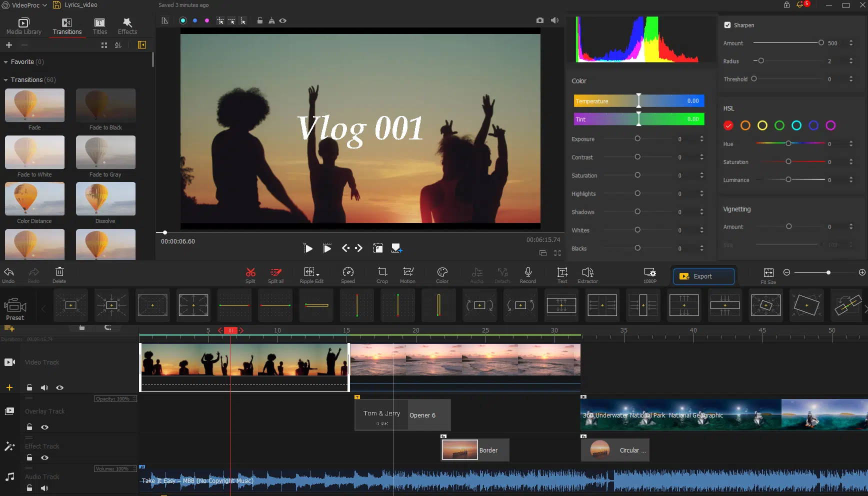Viewport: 868px width, 496px height.
Task: Select the red HSL color swatch
Action: point(728,125)
